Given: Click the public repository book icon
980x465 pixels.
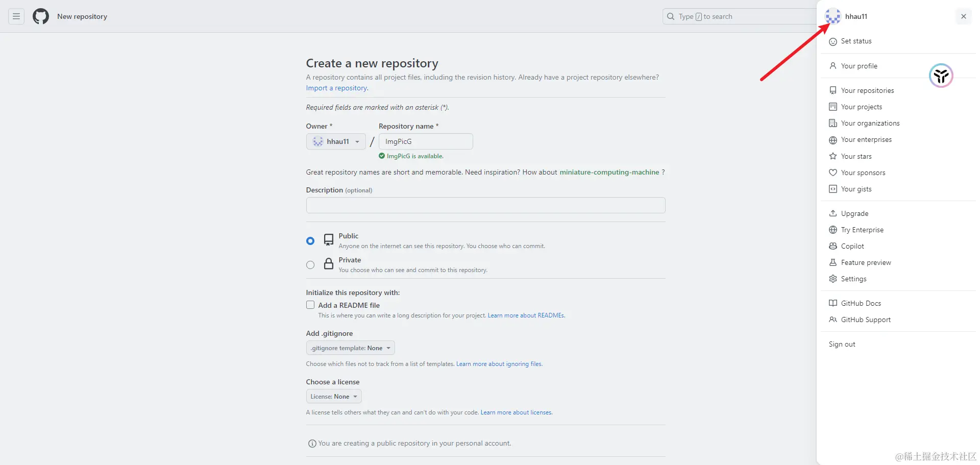Looking at the screenshot, I should tap(329, 240).
